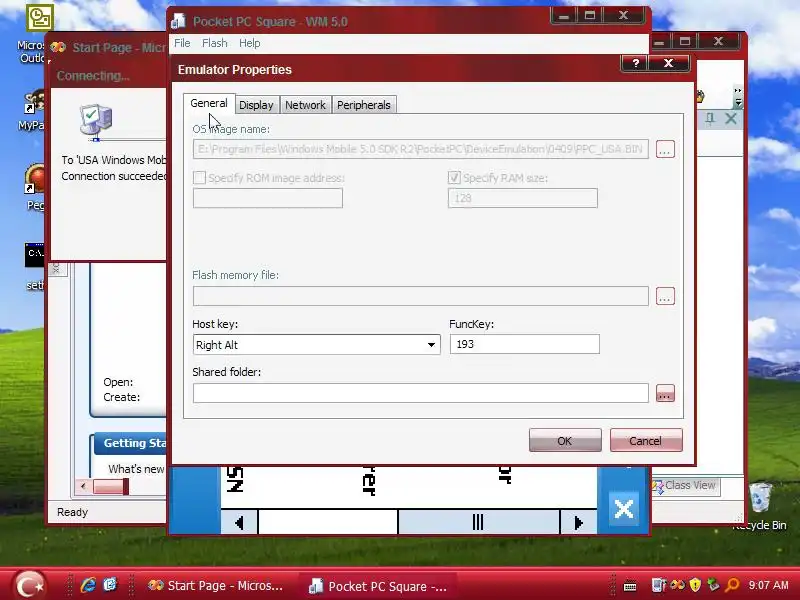Open the File menu in Pocket PC window
The image size is (800, 600).
coord(182,43)
